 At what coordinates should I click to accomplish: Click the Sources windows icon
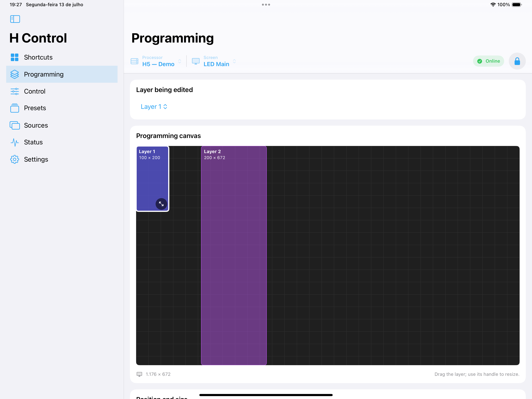tap(14, 125)
